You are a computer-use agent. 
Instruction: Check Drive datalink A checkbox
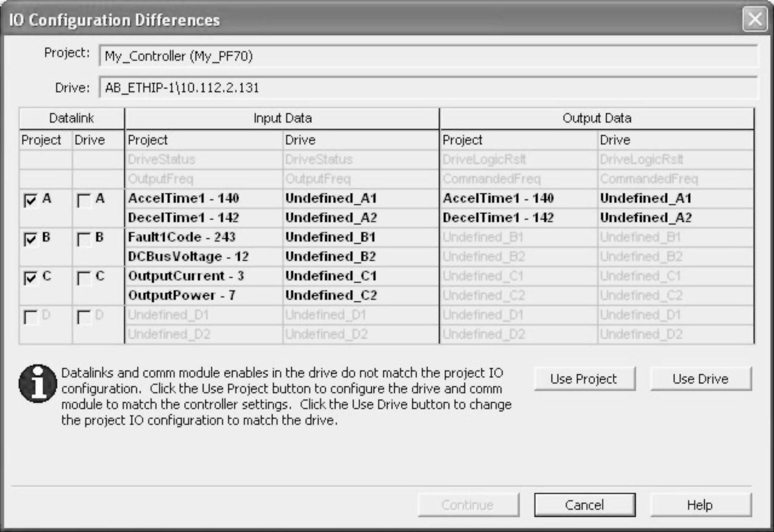[84, 200]
